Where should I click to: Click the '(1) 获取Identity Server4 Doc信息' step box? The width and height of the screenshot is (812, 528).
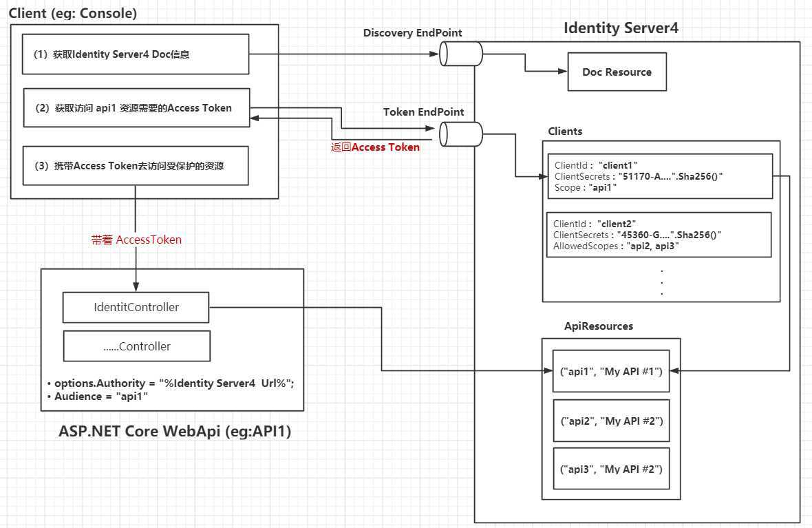point(136,54)
